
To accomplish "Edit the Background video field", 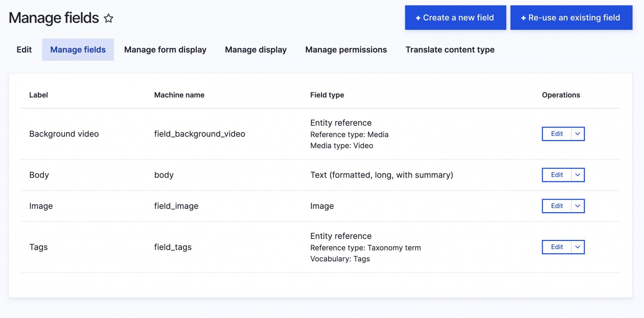I will pos(557,134).
